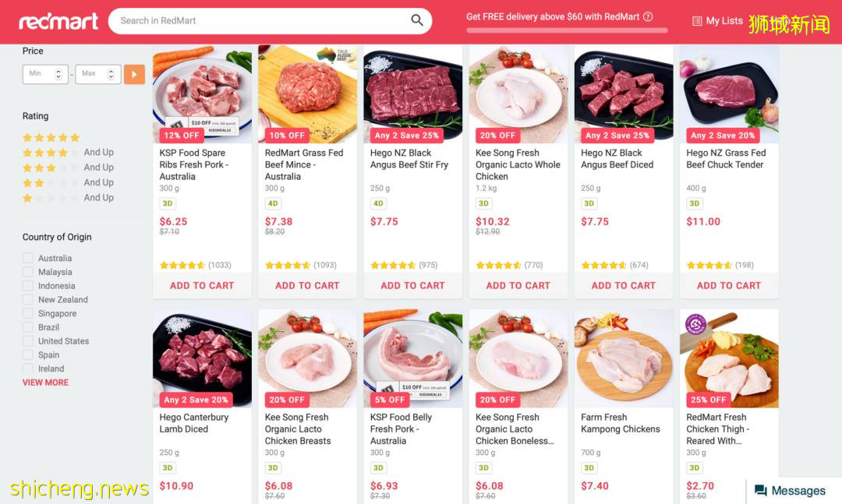
Task: Select three stars And Up rating
Action: tap(68, 167)
